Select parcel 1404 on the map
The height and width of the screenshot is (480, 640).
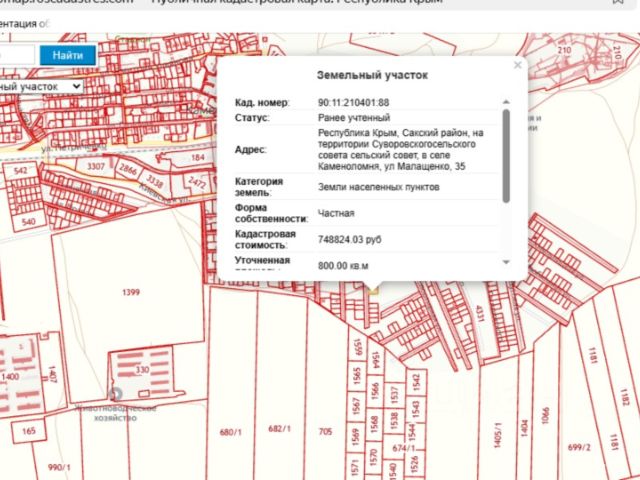tap(524, 428)
